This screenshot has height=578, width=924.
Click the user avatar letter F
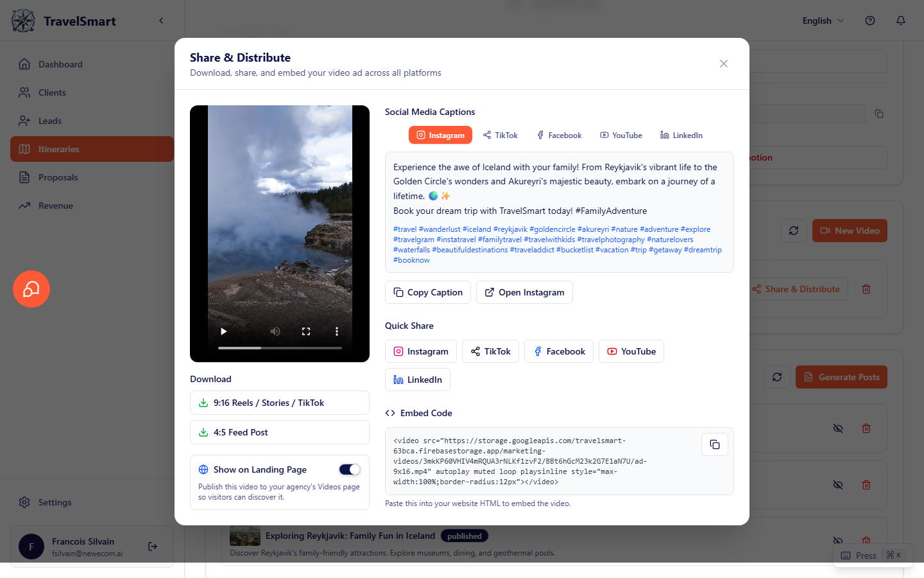31,547
